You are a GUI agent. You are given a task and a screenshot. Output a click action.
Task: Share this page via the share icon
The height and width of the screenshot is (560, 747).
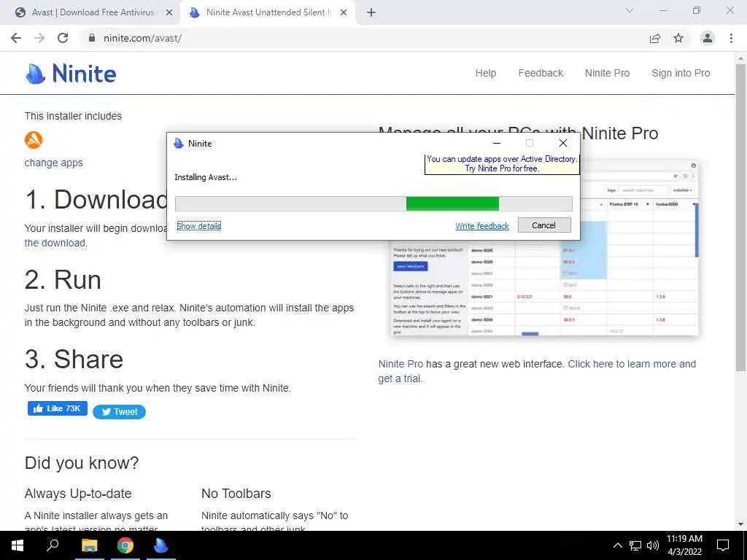click(x=655, y=38)
